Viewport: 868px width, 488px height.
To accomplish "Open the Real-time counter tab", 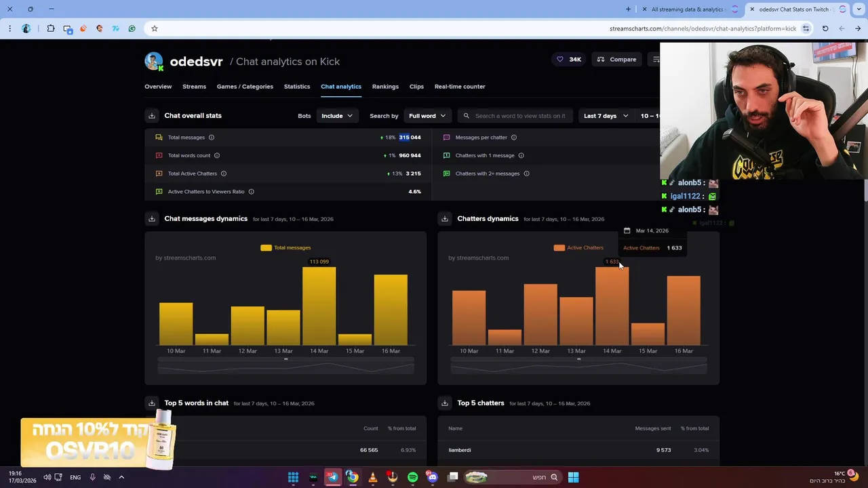I will tap(460, 87).
